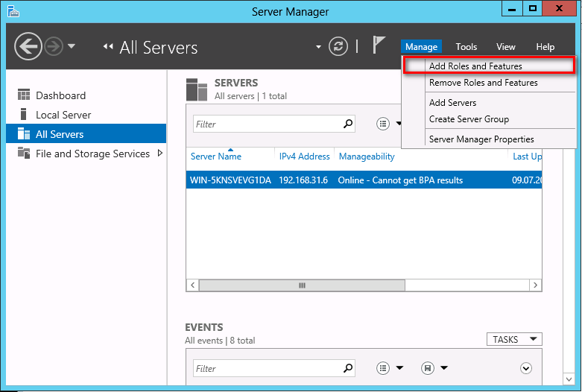The width and height of the screenshot is (582, 392).
Task: Open the navigation history dropdown arrow
Action: click(x=72, y=47)
